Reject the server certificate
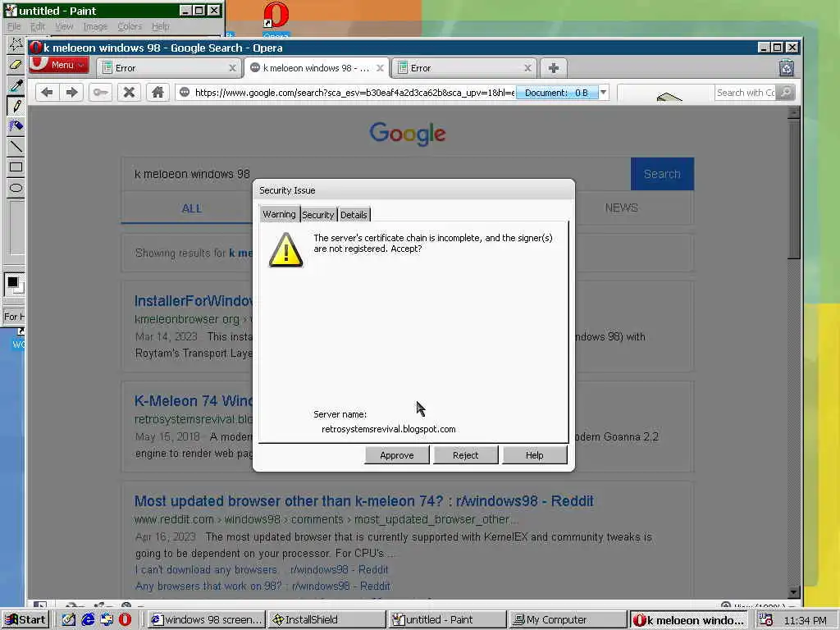The image size is (840, 630). point(466,455)
